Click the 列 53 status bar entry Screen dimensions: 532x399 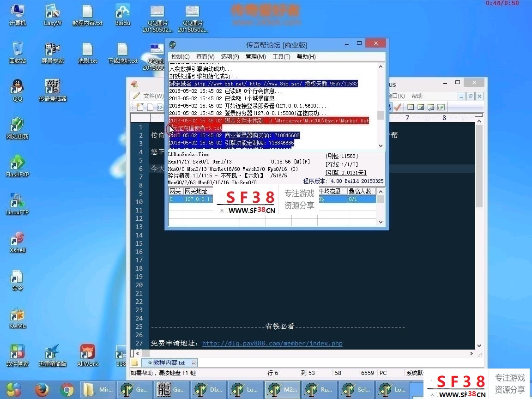[308, 373]
